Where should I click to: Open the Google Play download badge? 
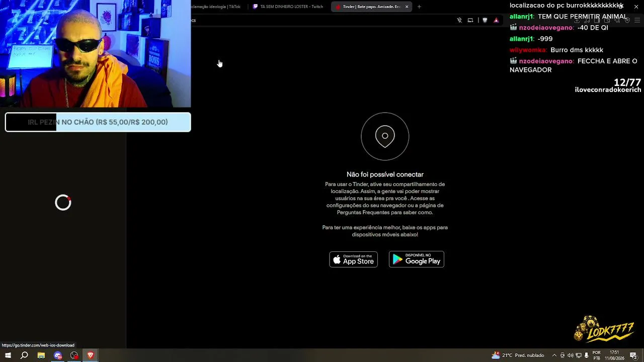tap(417, 259)
